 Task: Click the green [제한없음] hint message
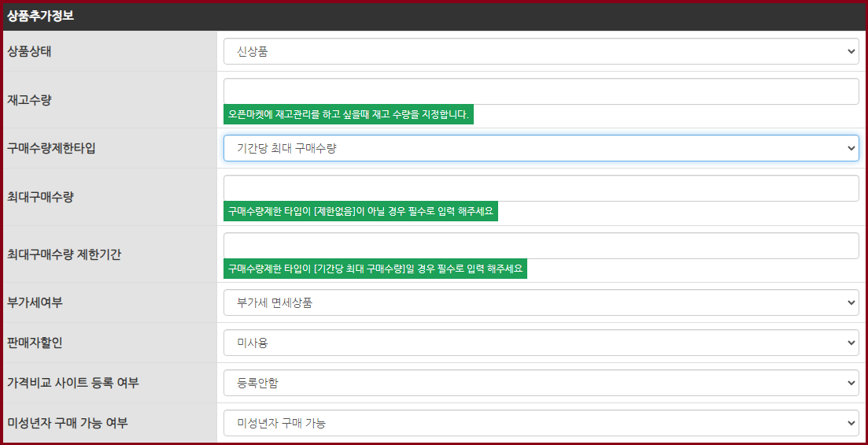pos(360,212)
